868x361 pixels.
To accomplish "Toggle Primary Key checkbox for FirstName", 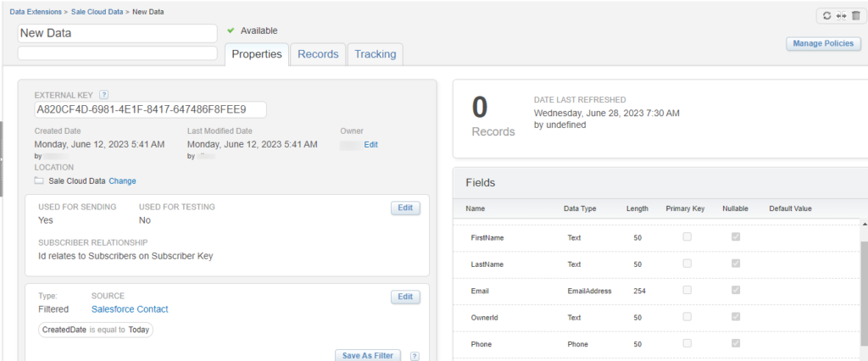I will 687,237.
